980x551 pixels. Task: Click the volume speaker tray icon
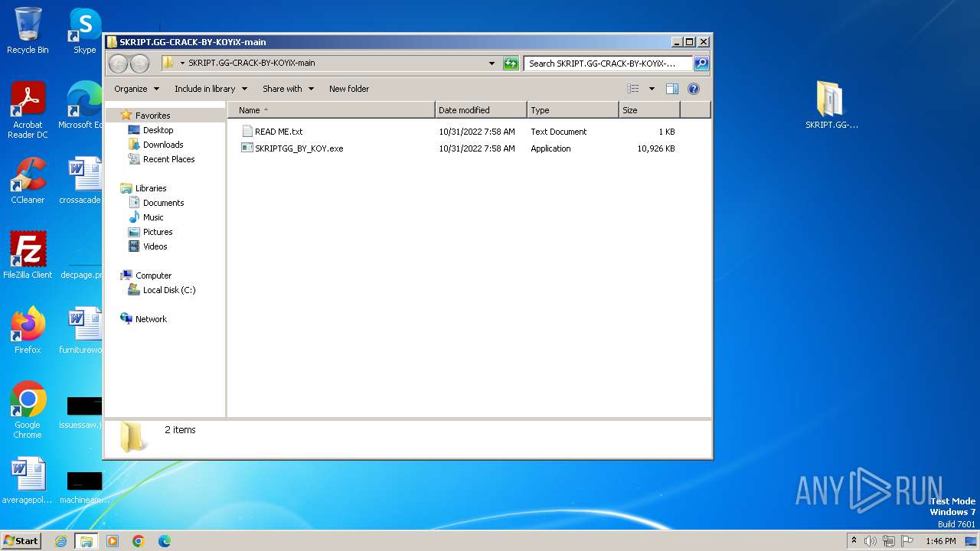[871, 541]
